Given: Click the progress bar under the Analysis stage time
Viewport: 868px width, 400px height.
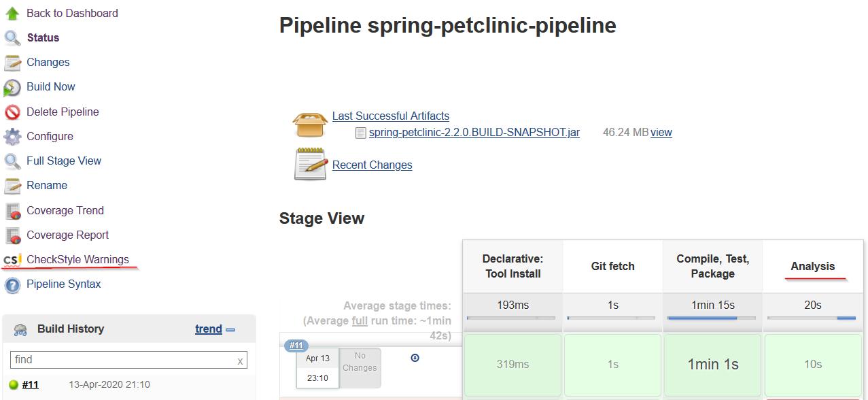Looking at the screenshot, I should coord(812,316).
